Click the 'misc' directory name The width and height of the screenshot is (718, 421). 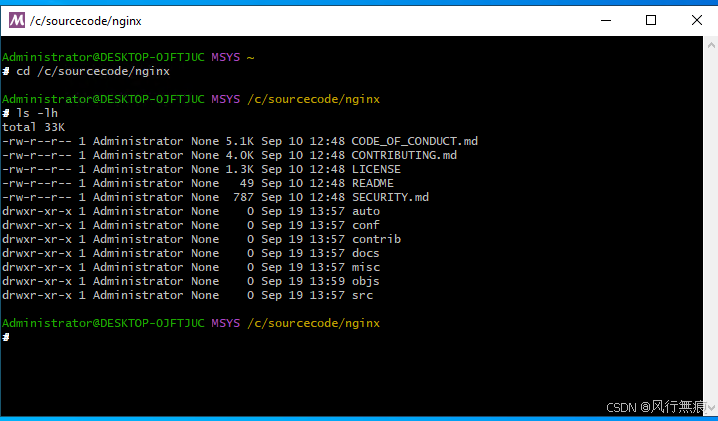pyautogui.click(x=365, y=267)
